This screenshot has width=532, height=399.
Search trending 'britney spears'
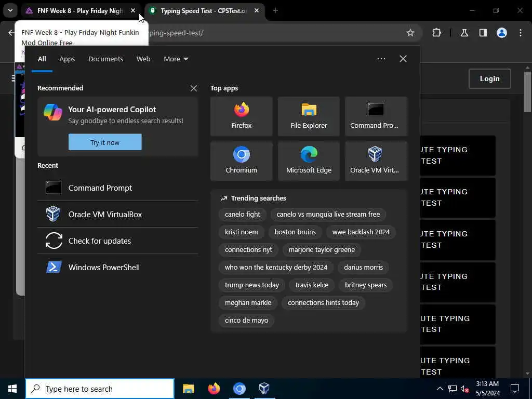click(x=366, y=285)
